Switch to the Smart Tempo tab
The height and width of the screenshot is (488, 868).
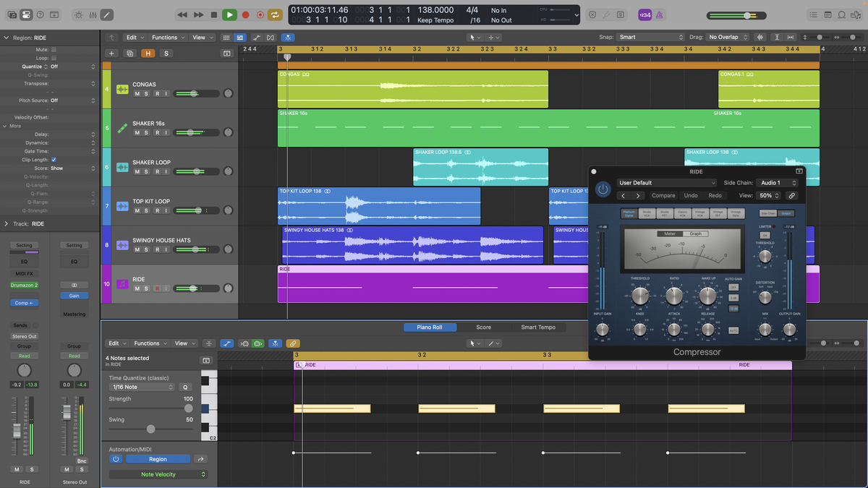click(x=538, y=328)
